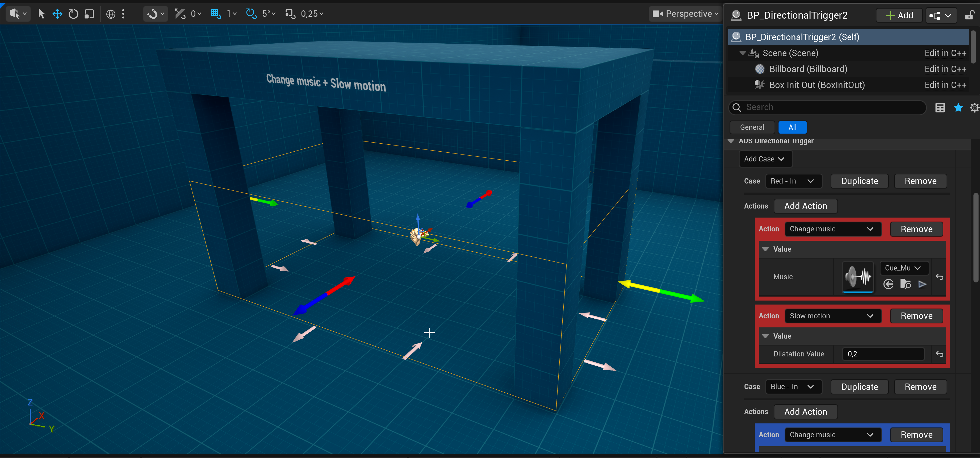Switch to the All filter tab
This screenshot has height=458, width=980.
pyautogui.click(x=793, y=127)
